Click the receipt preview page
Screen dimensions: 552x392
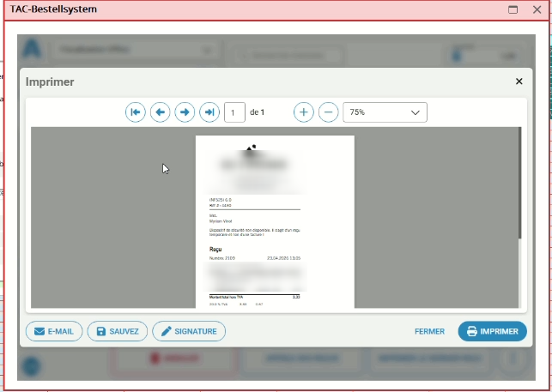(x=275, y=221)
